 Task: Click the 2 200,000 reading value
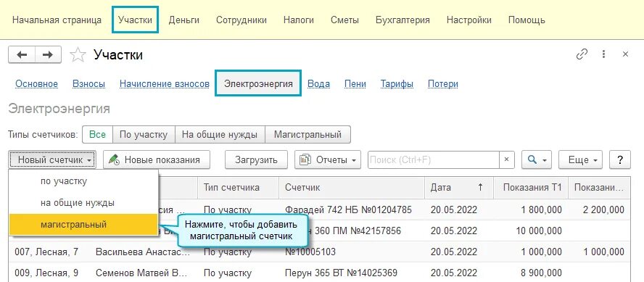pyautogui.click(x=603, y=210)
